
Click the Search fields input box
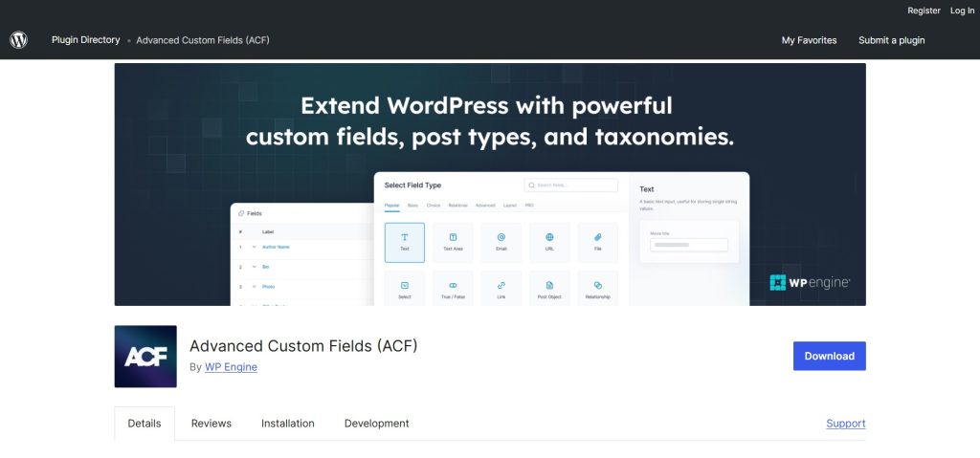tap(571, 185)
